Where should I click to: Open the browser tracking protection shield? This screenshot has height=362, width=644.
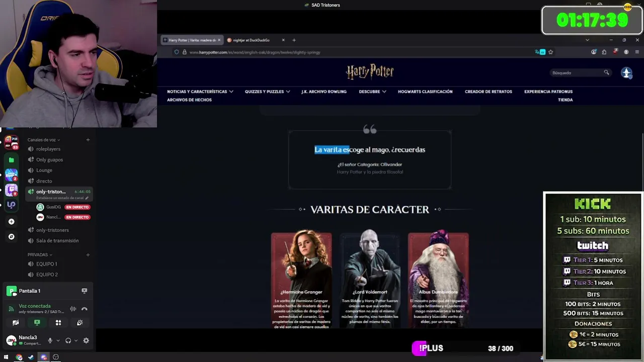tap(177, 52)
